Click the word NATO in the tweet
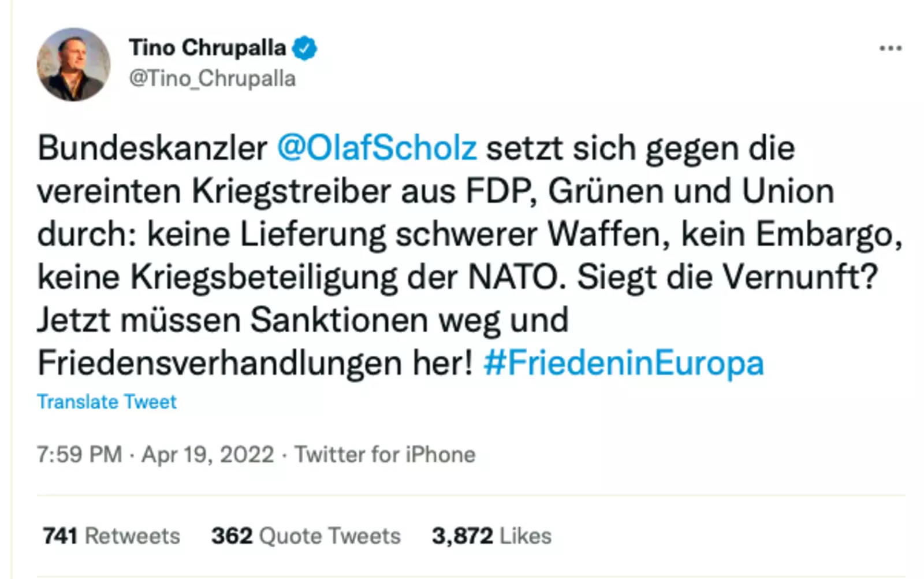Screen dimensions: 924x579 point(513,277)
